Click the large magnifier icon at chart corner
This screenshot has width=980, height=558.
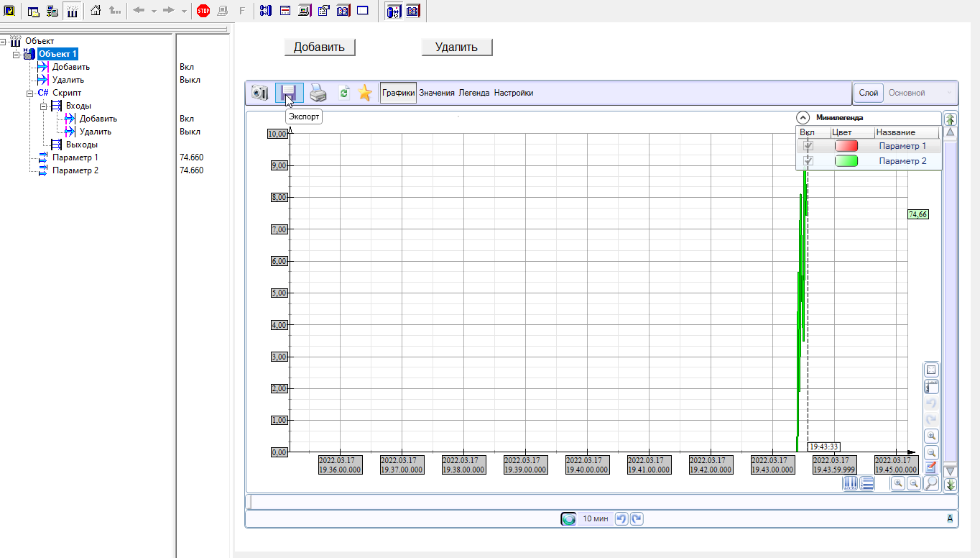(x=931, y=483)
